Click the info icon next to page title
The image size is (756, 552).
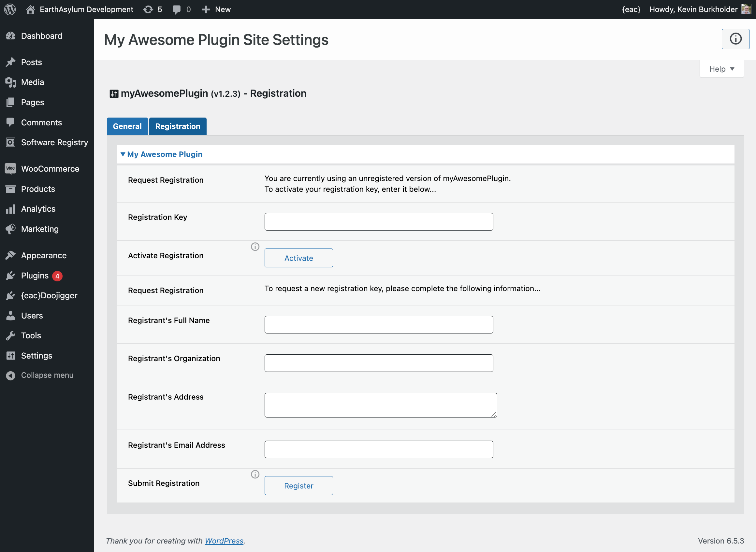click(735, 39)
